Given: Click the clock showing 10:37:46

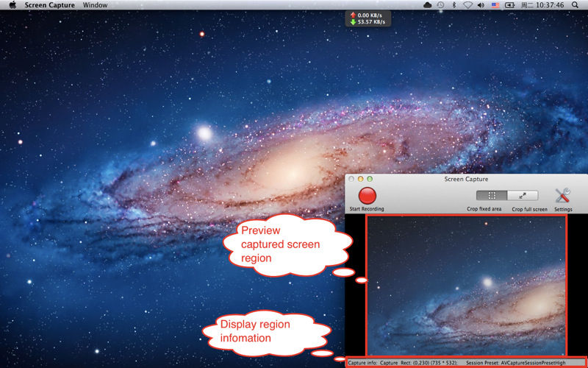Looking at the screenshot, I should point(548,5).
